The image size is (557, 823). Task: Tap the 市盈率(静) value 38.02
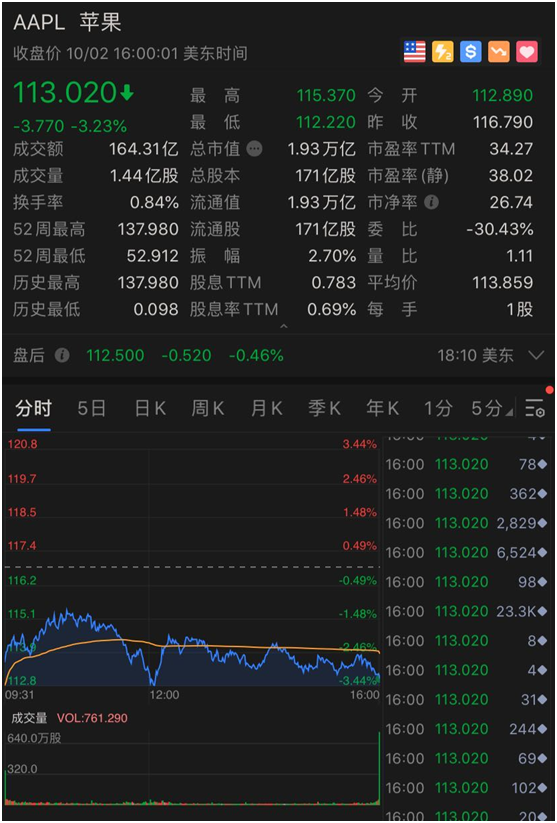tap(511, 176)
